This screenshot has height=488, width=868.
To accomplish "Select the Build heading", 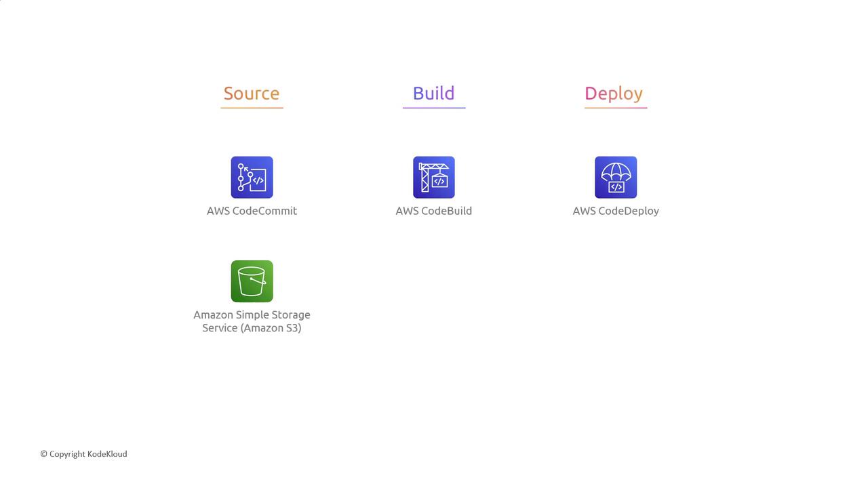I will [x=434, y=94].
